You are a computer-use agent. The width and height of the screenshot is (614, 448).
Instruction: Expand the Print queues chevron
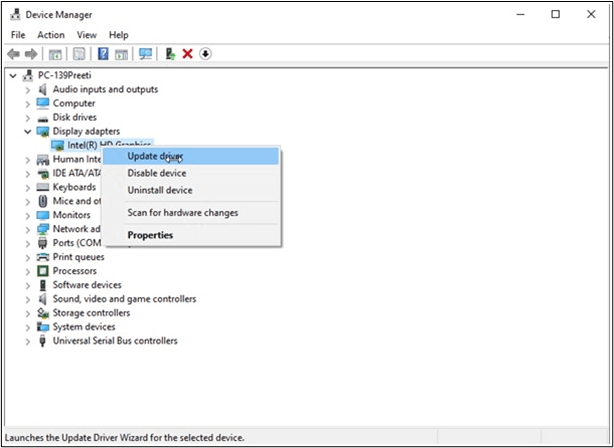pos(27,258)
